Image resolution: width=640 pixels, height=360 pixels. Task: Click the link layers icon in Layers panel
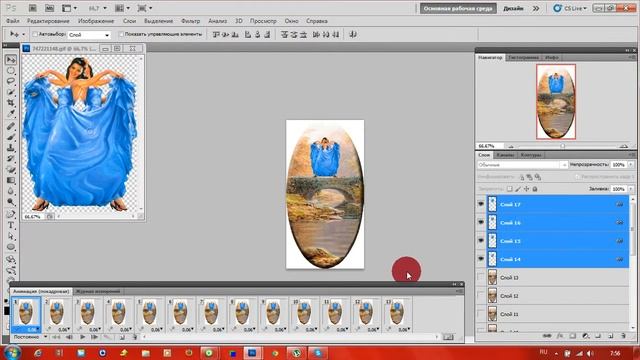click(x=547, y=336)
